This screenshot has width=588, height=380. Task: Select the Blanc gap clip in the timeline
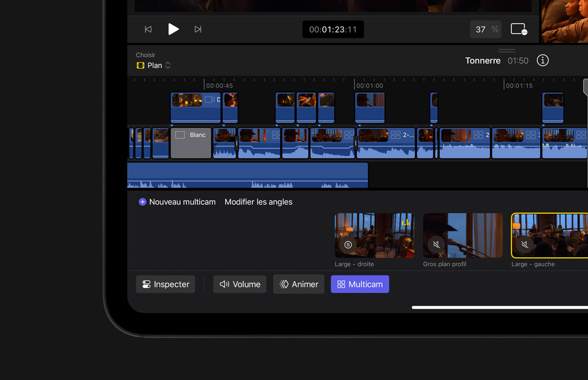point(190,143)
